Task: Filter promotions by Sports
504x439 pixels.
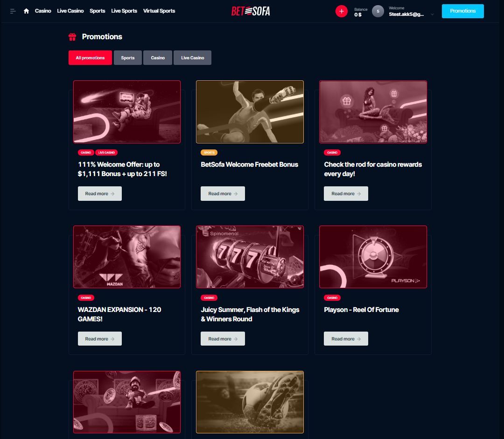Action: click(x=127, y=58)
